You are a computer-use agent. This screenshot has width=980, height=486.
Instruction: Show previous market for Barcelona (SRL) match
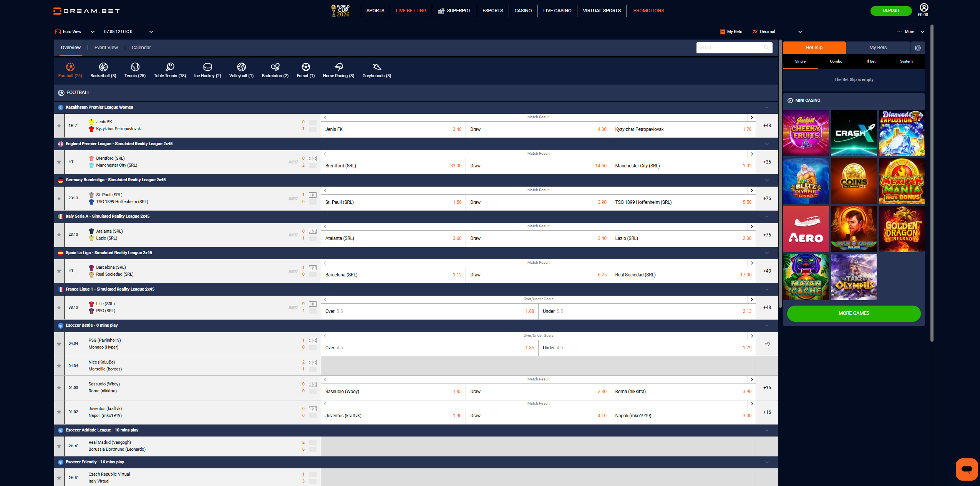tap(325, 263)
